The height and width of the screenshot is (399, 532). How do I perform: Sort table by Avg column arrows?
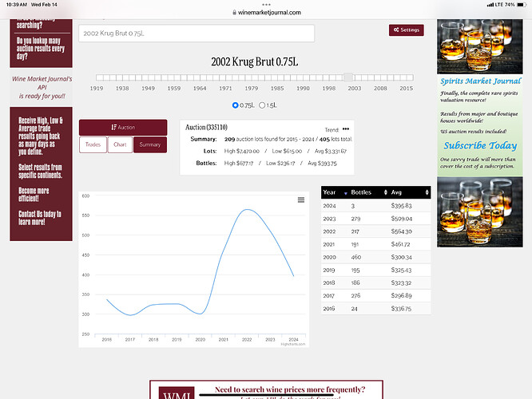coord(427,192)
